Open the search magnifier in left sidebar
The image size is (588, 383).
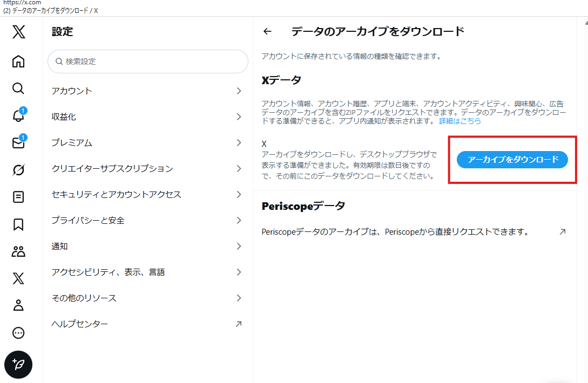pyautogui.click(x=18, y=88)
